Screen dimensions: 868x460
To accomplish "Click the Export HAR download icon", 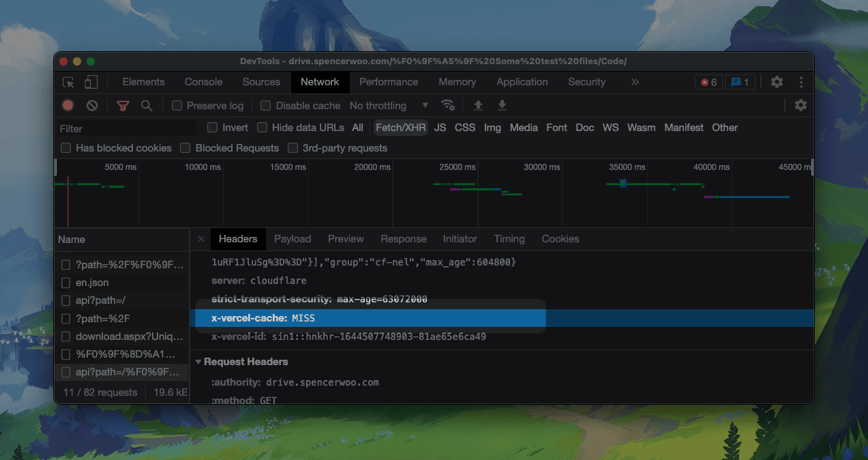I will 502,105.
